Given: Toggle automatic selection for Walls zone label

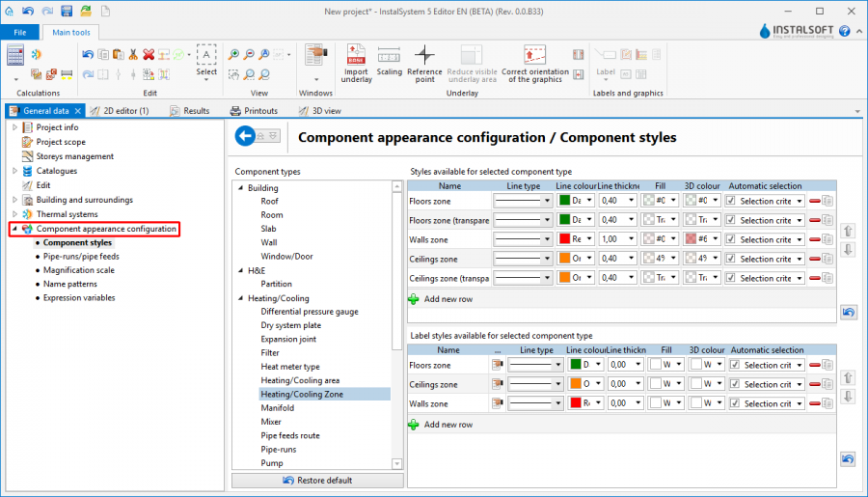Looking at the screenshot, I should (x=735, y=403).
